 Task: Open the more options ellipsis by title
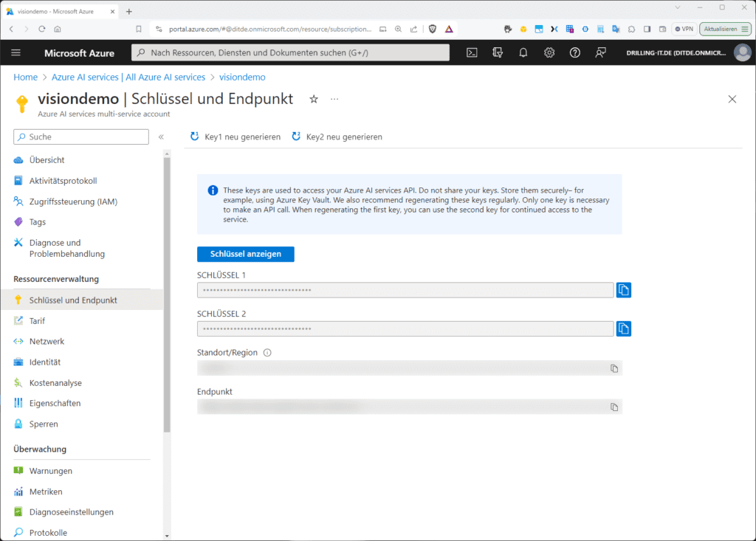(334, 99)
